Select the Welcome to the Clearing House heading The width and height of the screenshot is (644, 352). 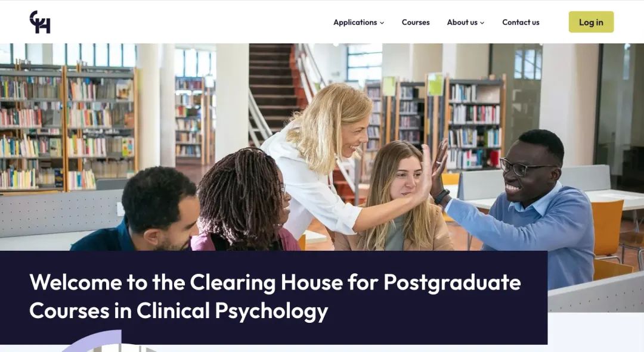point(275,296)
